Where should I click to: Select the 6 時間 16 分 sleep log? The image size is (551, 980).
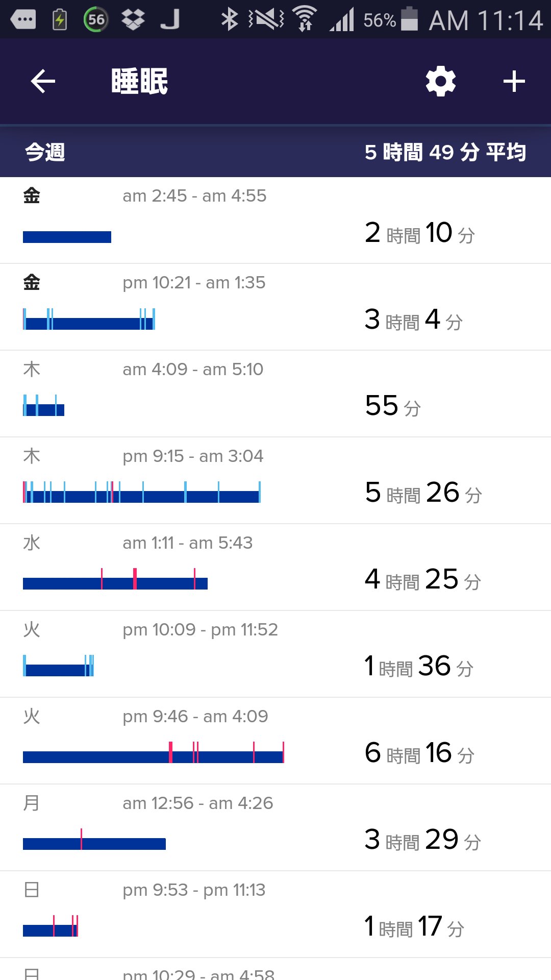tap(275, 741)
